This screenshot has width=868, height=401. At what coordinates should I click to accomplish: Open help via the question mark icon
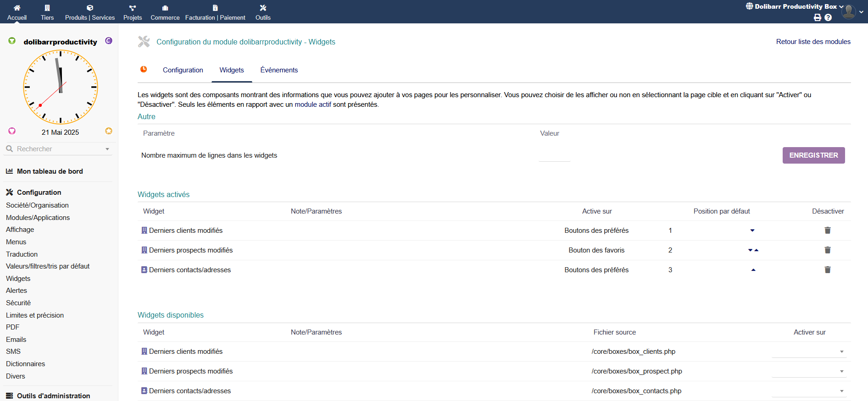point(828,17)
